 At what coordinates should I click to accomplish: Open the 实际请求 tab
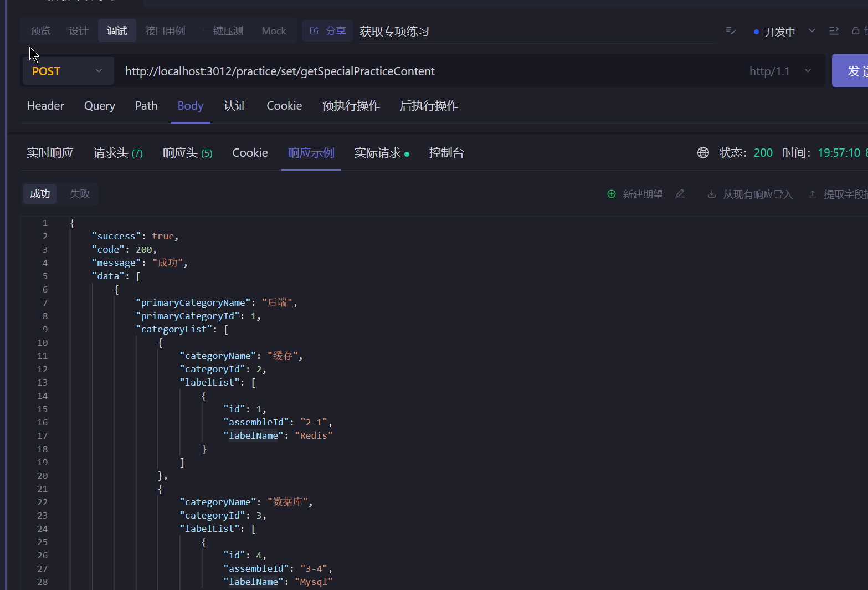point(382,153)
